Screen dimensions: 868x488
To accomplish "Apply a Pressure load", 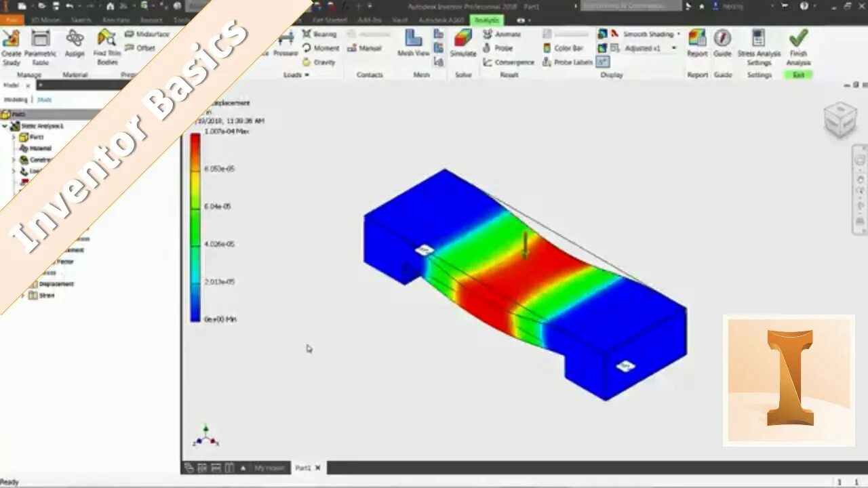I will [285, 45].
